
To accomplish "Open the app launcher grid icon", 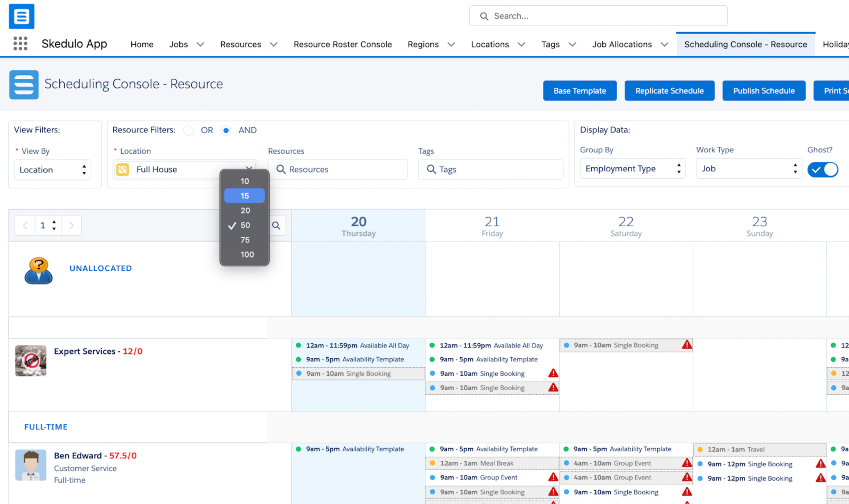I will [x=20, y=44].
